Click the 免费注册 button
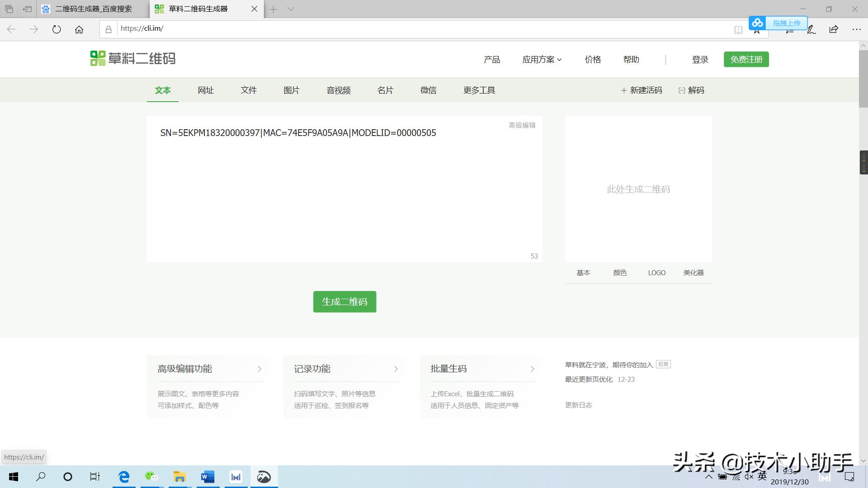The image size is (868, 488). (x=746, y=59)
